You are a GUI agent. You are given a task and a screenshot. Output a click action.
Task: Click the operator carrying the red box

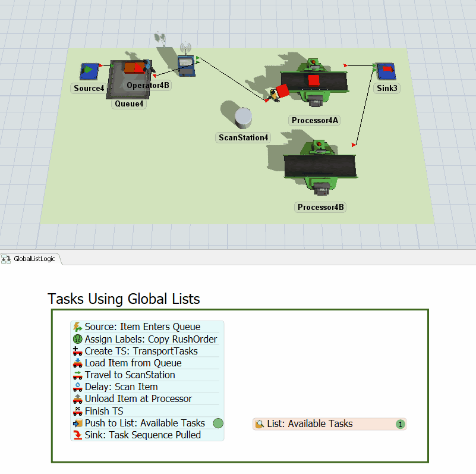(x=279, y=93)
